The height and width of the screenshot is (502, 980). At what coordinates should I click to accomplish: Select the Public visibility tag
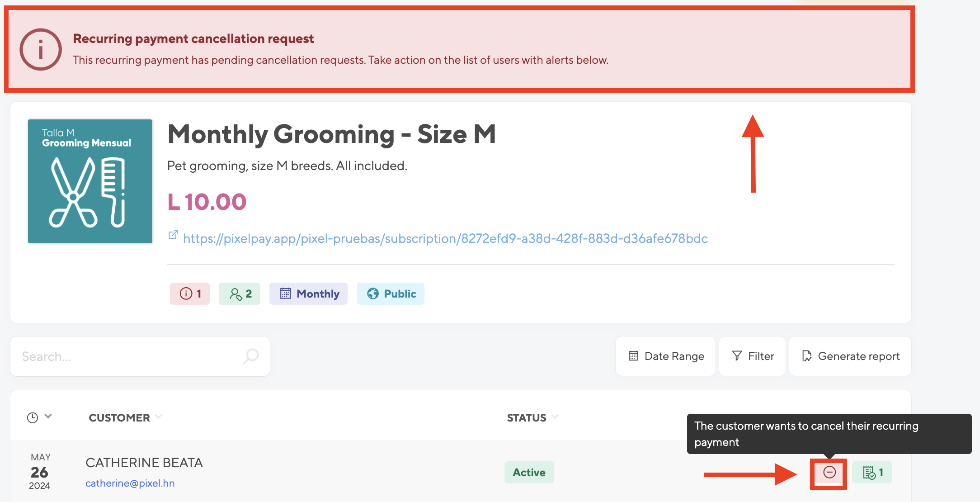point(391,294)
